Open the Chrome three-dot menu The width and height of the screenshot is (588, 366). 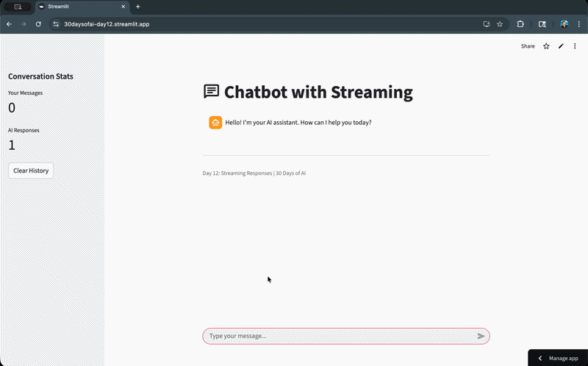(x=578, y=24)
